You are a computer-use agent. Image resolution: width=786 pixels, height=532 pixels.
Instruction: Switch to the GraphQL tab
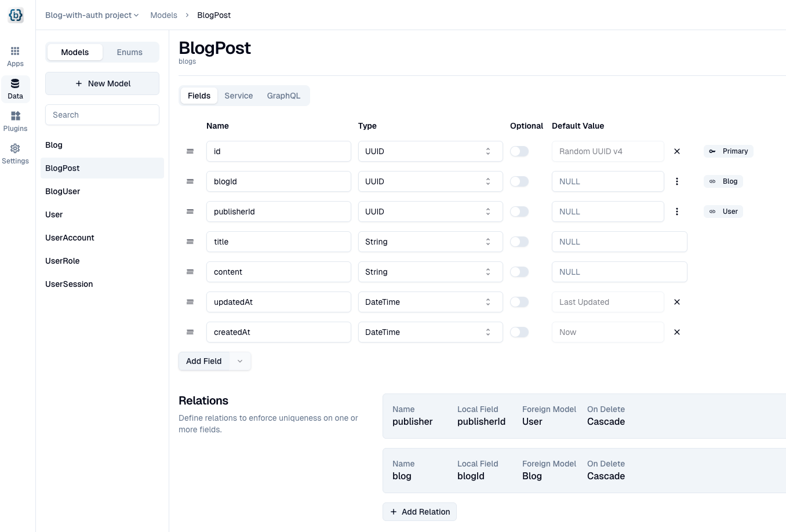tap(283, 96)
